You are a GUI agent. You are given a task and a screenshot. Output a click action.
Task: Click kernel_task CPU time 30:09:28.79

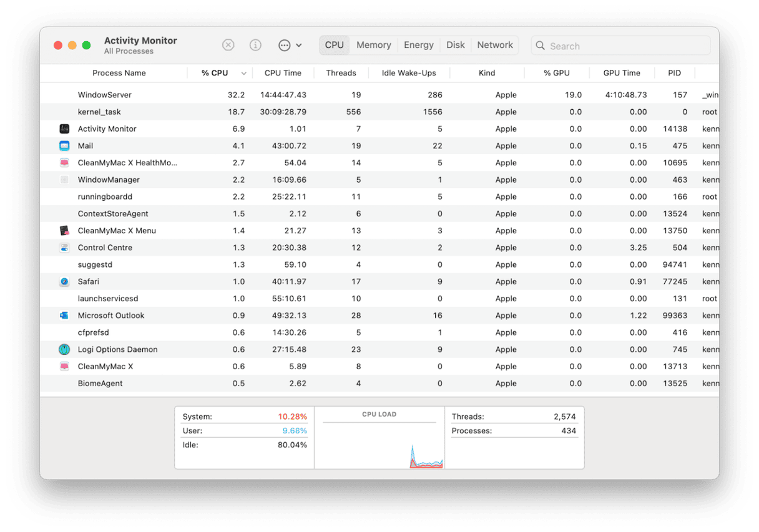283,112
